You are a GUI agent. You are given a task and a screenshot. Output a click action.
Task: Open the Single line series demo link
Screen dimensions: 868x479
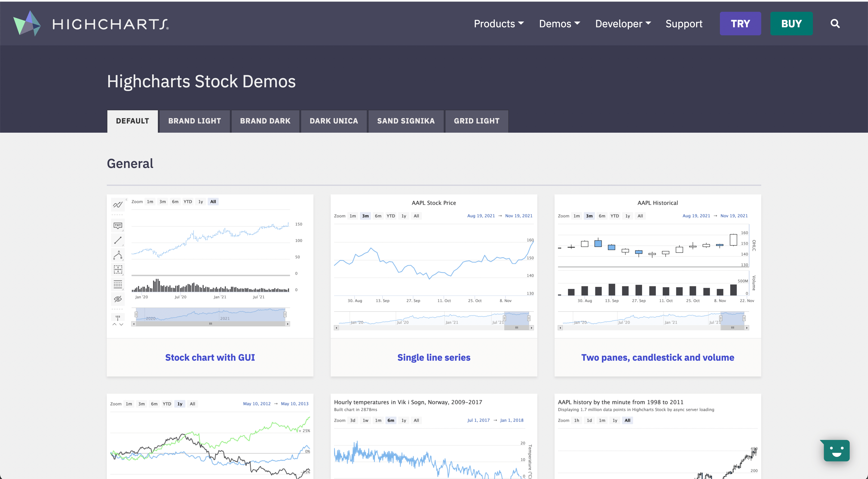pos(434,357)
